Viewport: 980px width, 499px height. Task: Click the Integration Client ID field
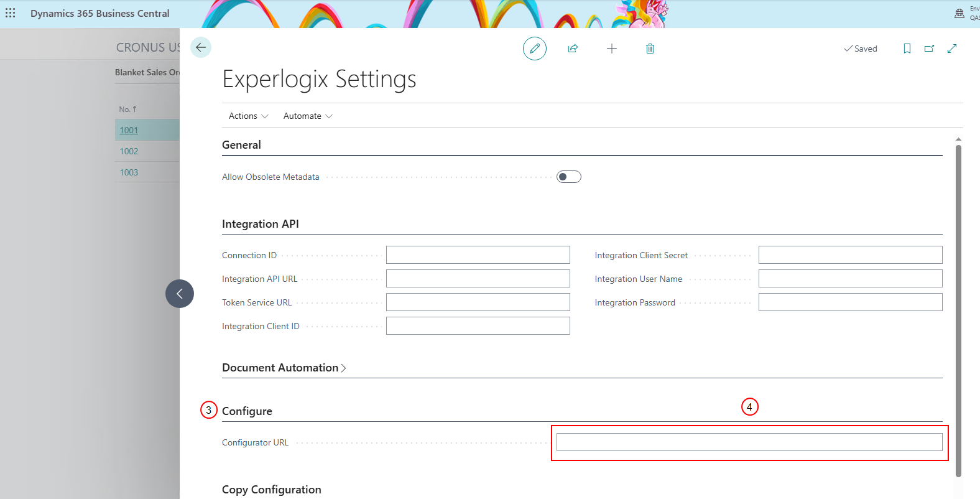click(x=478, y=326)
